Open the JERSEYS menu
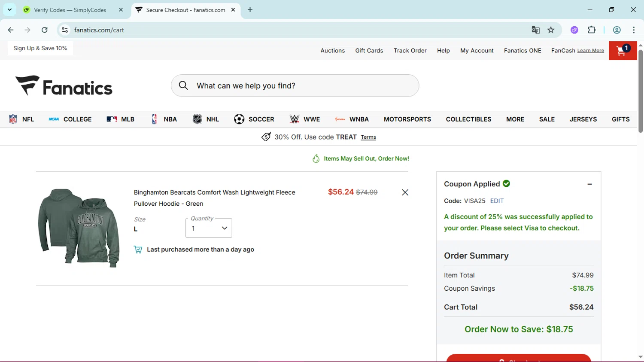 [583, 119]
